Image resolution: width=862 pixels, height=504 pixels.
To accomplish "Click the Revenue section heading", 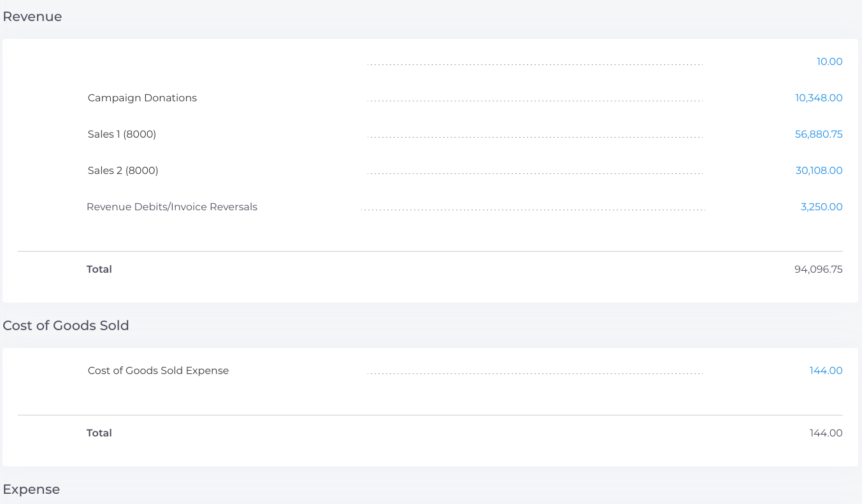I will (x=32, y=17).
